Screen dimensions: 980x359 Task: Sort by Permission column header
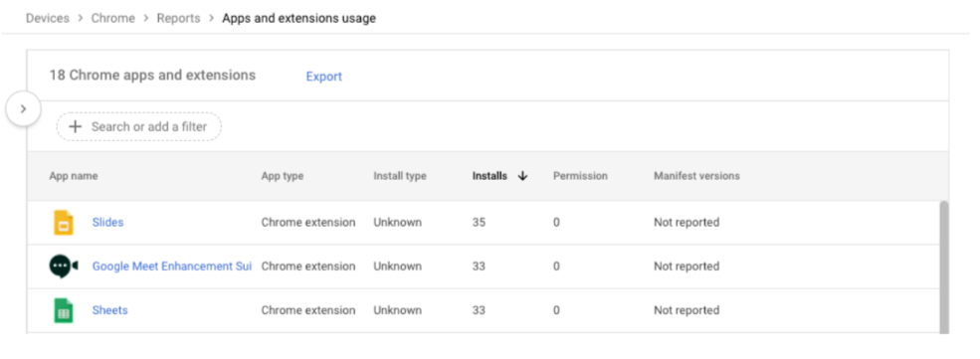[580, 176]
